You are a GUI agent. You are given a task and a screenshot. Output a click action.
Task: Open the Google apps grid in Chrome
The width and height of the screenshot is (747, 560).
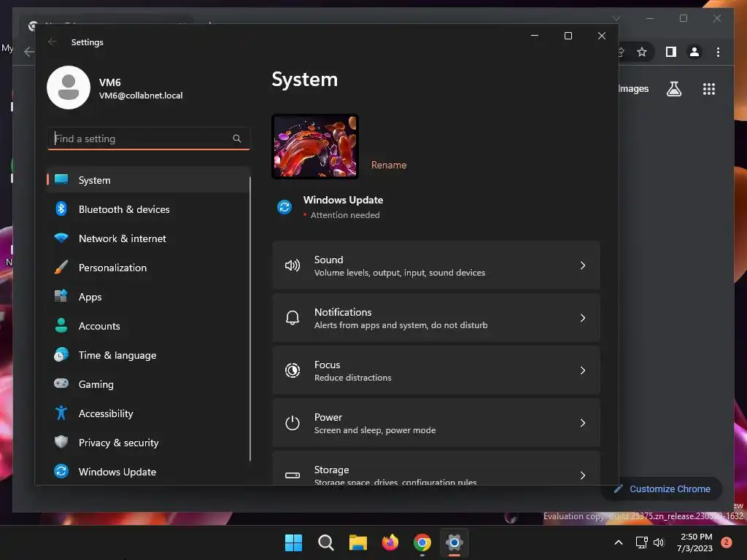coord(709,89)
